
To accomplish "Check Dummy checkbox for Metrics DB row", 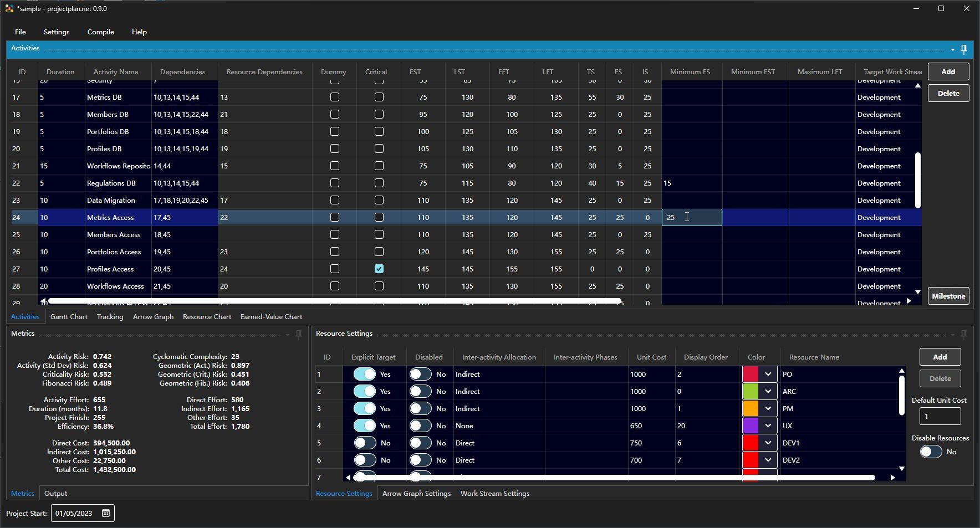I will point(335,98).
